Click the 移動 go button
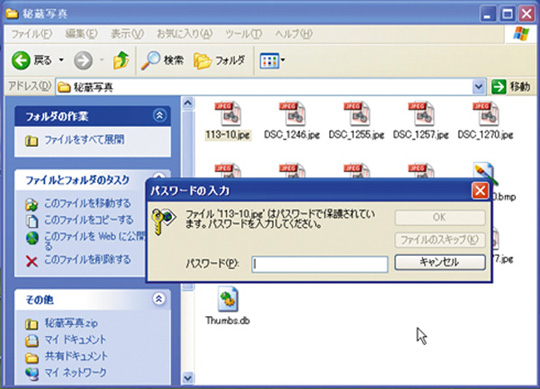 [x=511, y=87]
